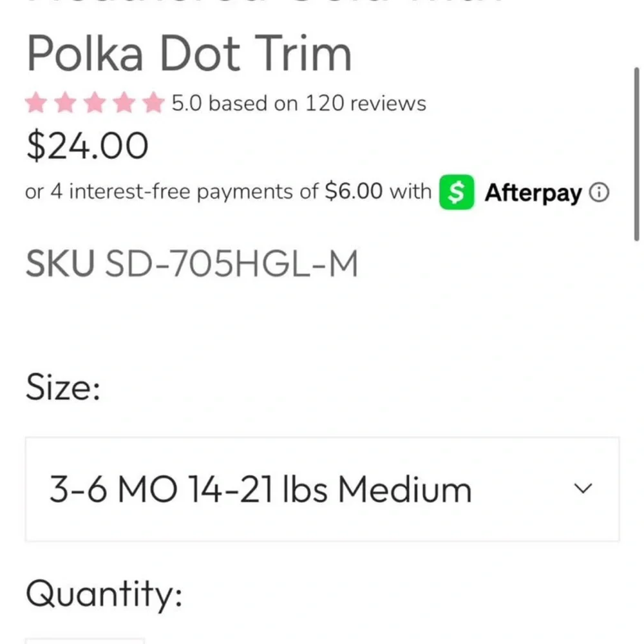Open the Size dropdown showing 3-6 MO Medium

pos(322,489)
